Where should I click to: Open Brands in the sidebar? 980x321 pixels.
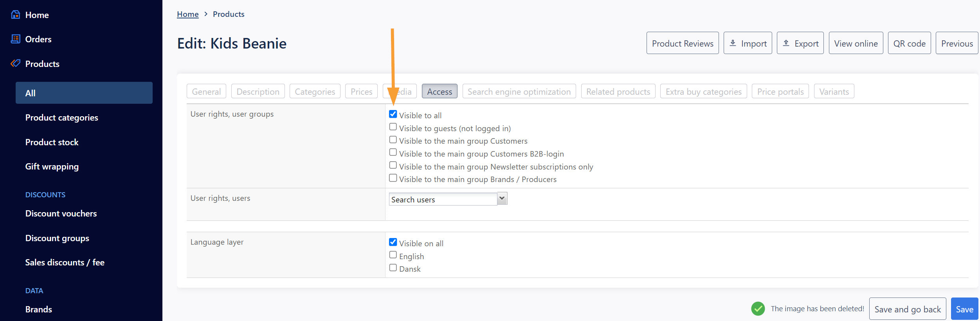point(38,309)
